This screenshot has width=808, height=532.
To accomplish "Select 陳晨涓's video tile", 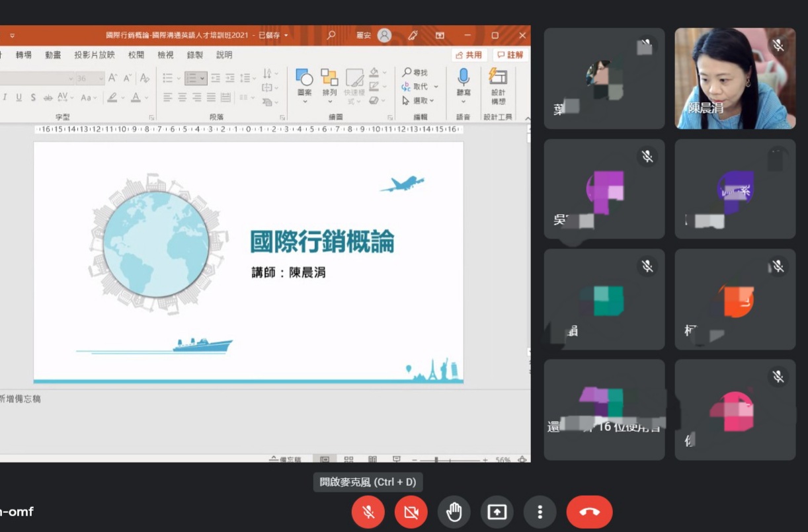I will (735, 78).
